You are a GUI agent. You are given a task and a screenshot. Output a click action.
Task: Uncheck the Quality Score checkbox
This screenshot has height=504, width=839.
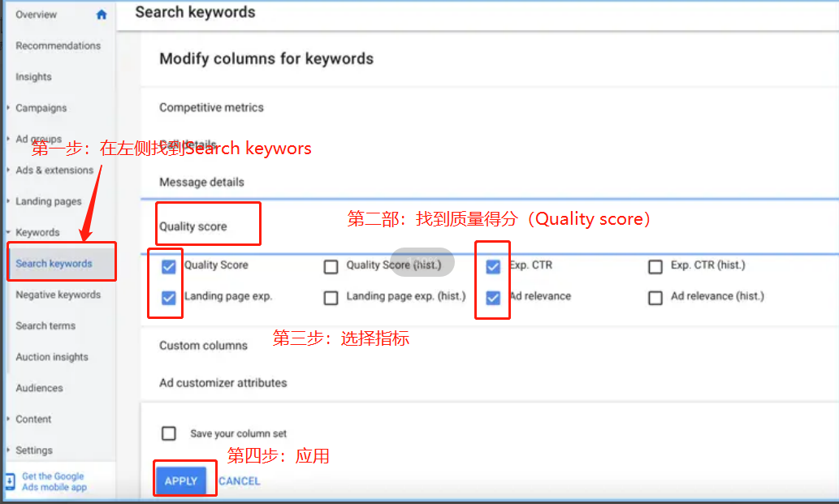(168, 266)
